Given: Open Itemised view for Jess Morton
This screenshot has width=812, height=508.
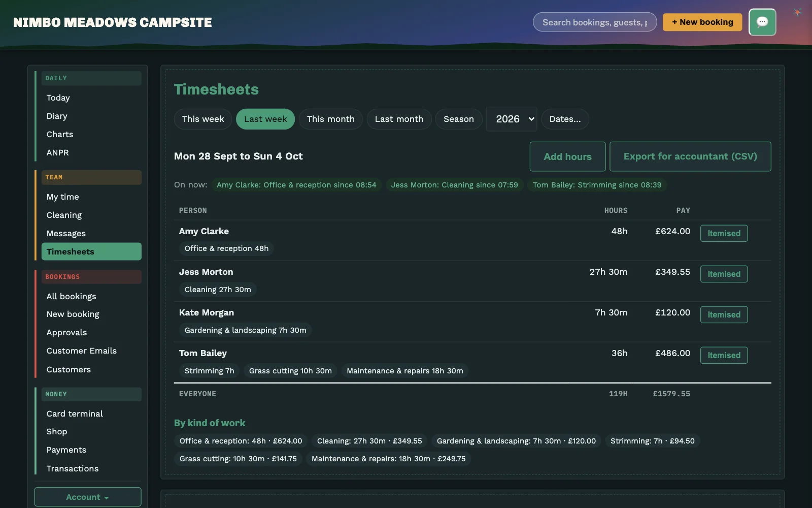Looking at the screenshot, I should (x=724, y=274).
